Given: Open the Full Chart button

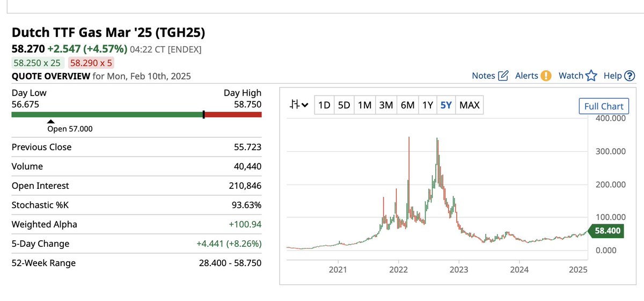Looking at the screenshot, I should coord(604,106).
